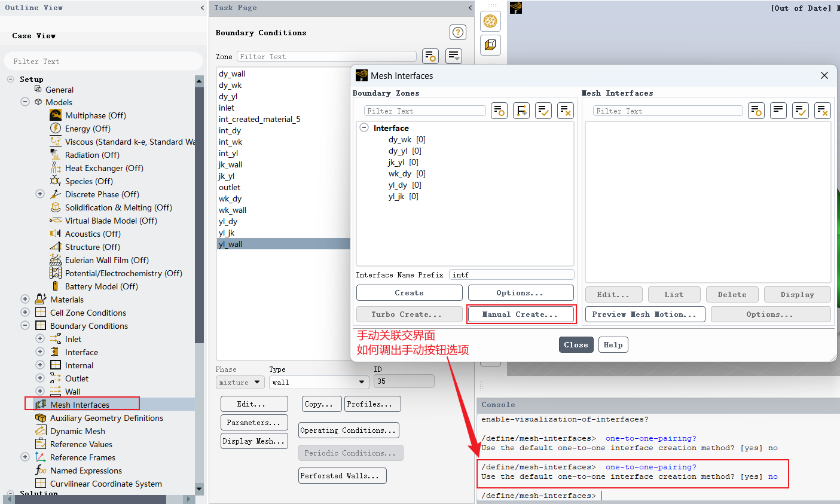Select outlet zone in Task Page list

tap(230, 187)
